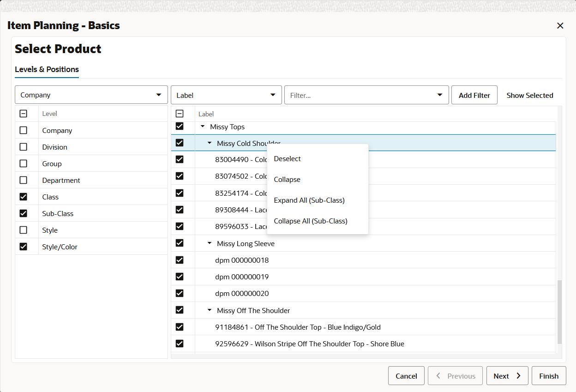Open the Filter combo box arrow

click(x=439, y=95)
